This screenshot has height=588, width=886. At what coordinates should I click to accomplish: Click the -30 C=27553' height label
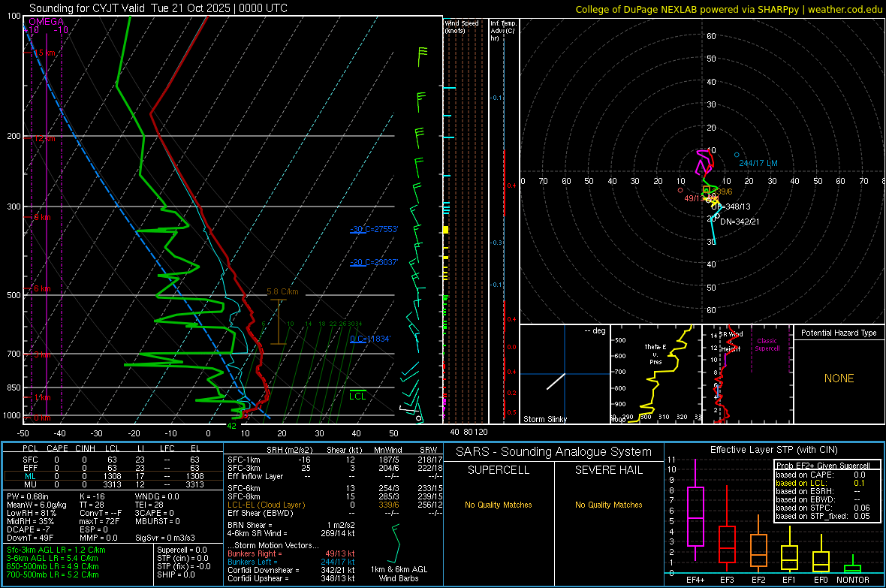[374, 229]
